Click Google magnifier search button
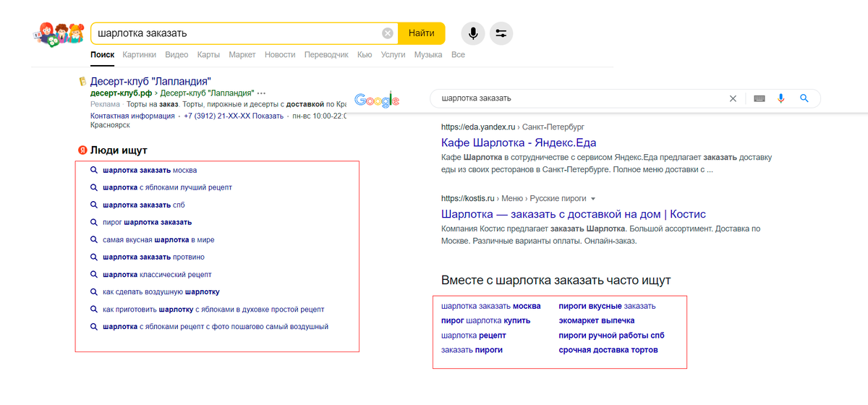Viewport: 868px width, 405px height. tap(804, 98)
